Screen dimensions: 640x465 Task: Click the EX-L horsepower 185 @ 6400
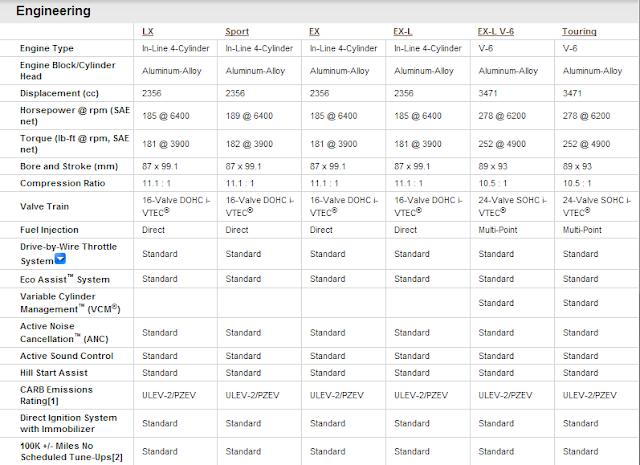click(418, 116)
